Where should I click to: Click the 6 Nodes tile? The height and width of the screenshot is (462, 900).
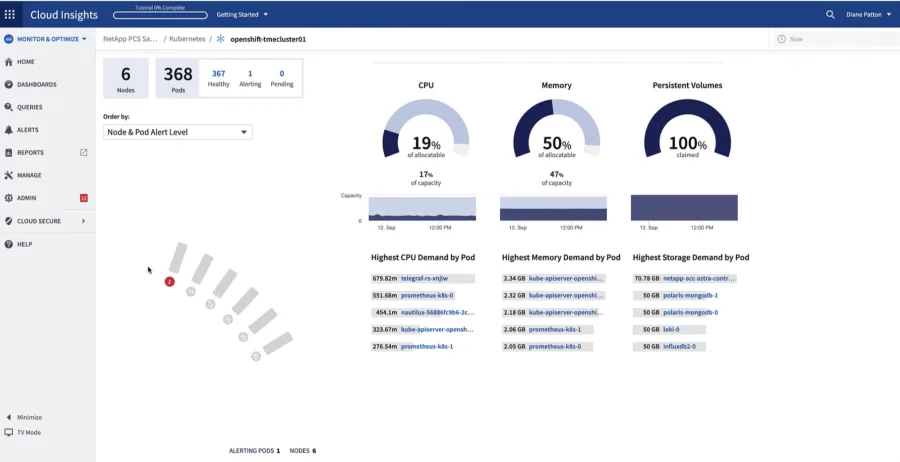pyautogui.click(x=126, y=78)
